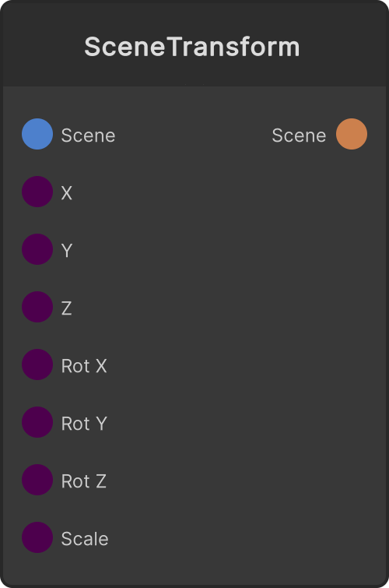This screenshot has width=389, height=588.
Task: Click the left Scene input label
Action: 88,136
